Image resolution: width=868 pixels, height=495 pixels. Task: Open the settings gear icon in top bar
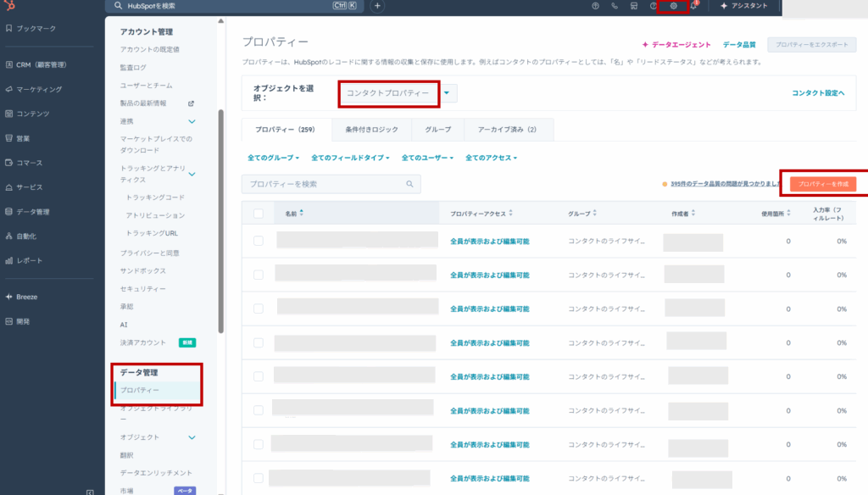pyautogui.click(x=673, y=6)
